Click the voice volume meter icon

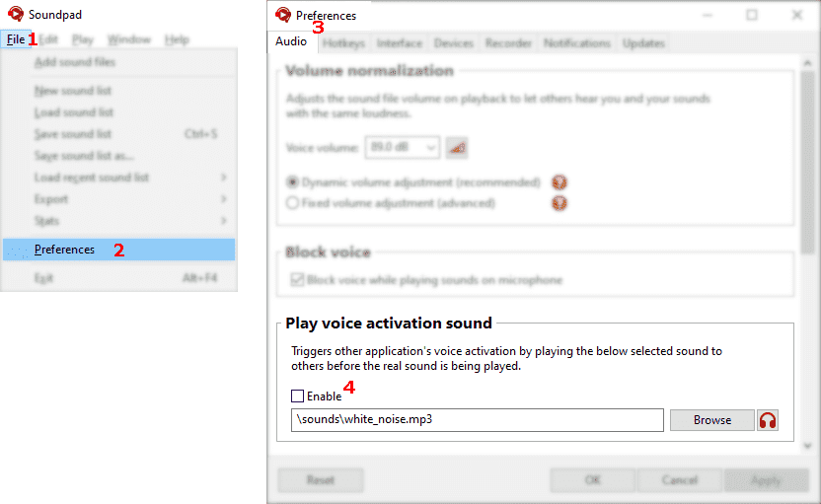(x=457, y=148)
